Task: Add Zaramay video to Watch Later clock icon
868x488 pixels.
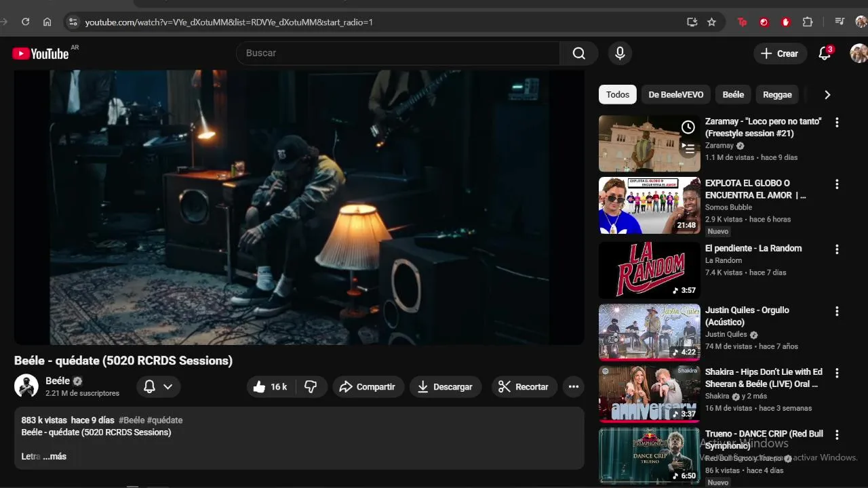Action: pos(688,127)
